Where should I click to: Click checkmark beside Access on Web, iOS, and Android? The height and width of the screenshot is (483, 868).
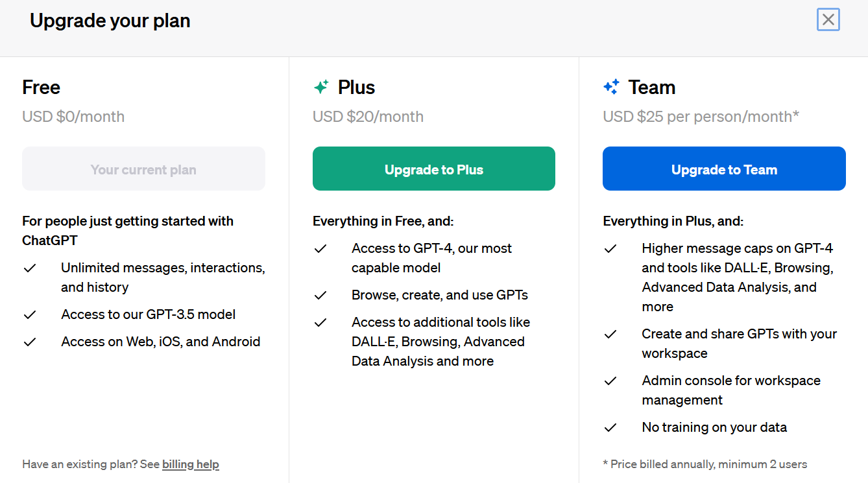click(30, 342)
